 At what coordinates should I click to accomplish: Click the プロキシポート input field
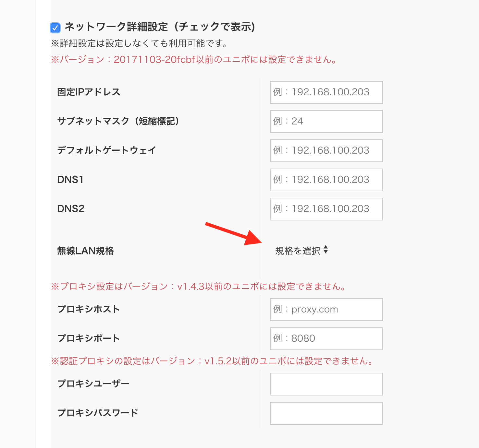coord(326,339)
